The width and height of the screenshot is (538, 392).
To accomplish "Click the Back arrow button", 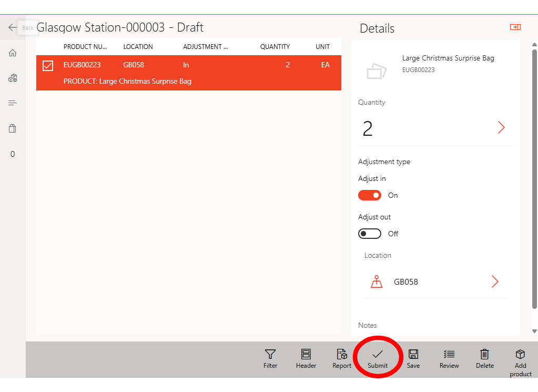I will (13, 27).
